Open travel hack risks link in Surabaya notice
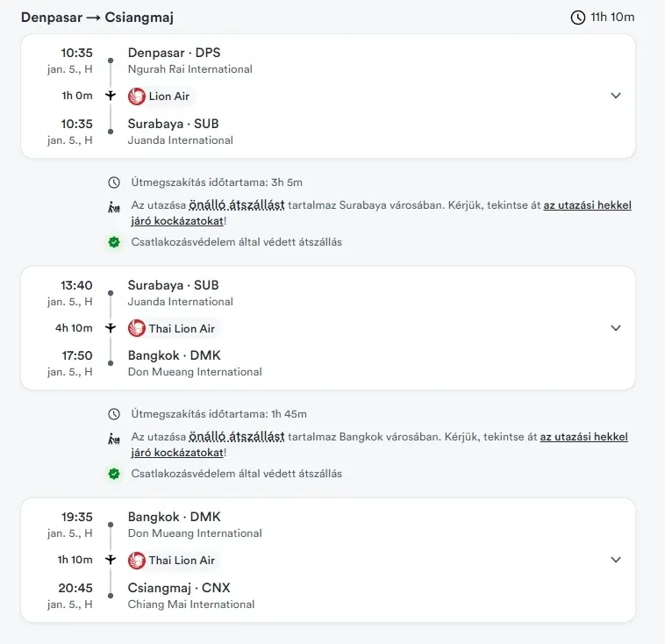665x644 pixels. (587, 206)
